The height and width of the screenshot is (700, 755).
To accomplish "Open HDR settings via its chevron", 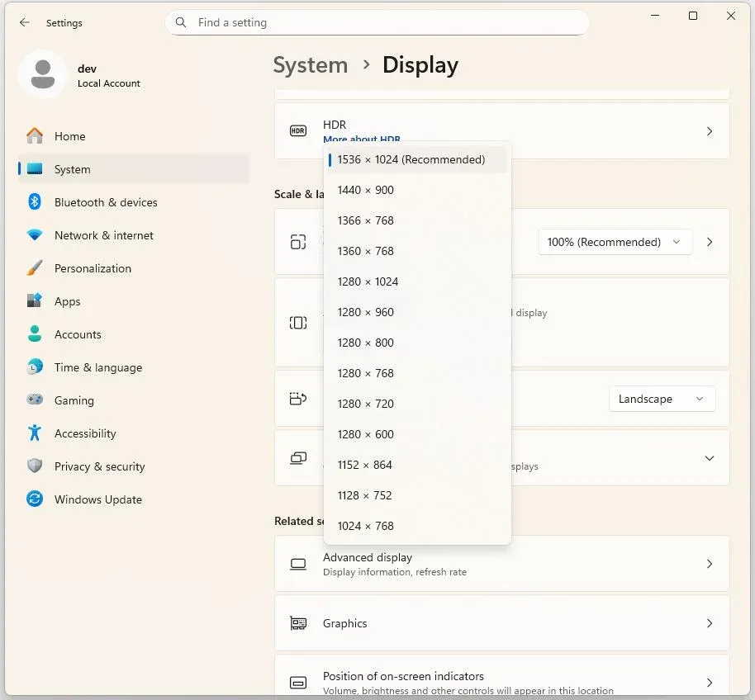I will click(x=710, y=131).
